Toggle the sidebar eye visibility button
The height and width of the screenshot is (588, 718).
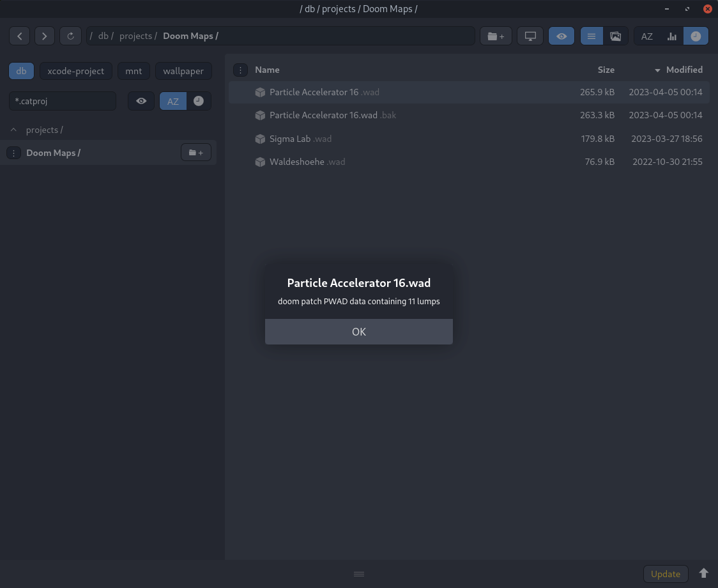click(x=141, y=101)
